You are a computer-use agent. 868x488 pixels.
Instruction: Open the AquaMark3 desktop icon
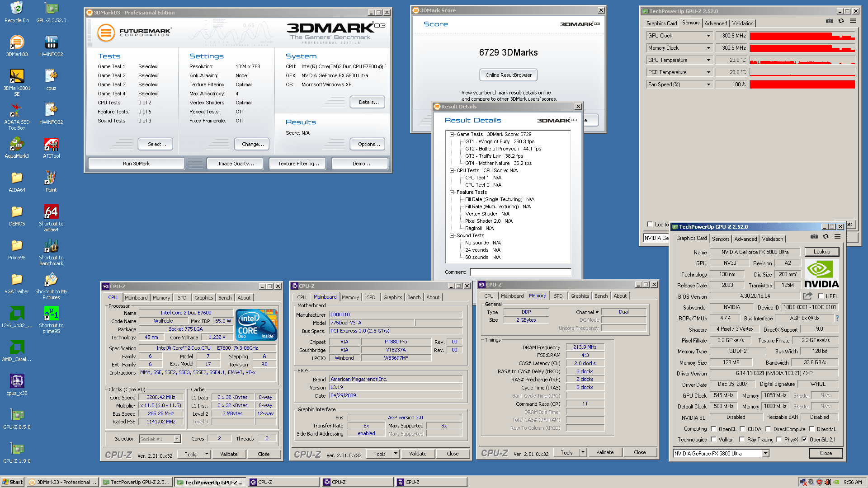point(17,147)
